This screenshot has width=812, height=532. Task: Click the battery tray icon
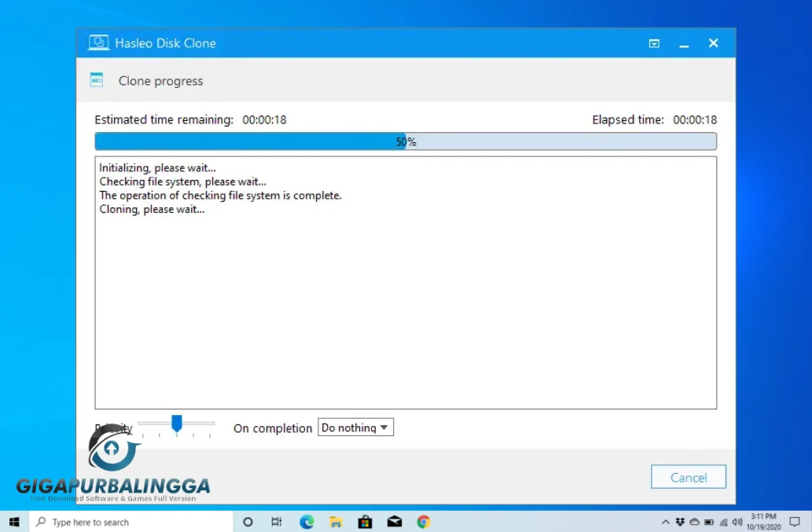(709, 522)
